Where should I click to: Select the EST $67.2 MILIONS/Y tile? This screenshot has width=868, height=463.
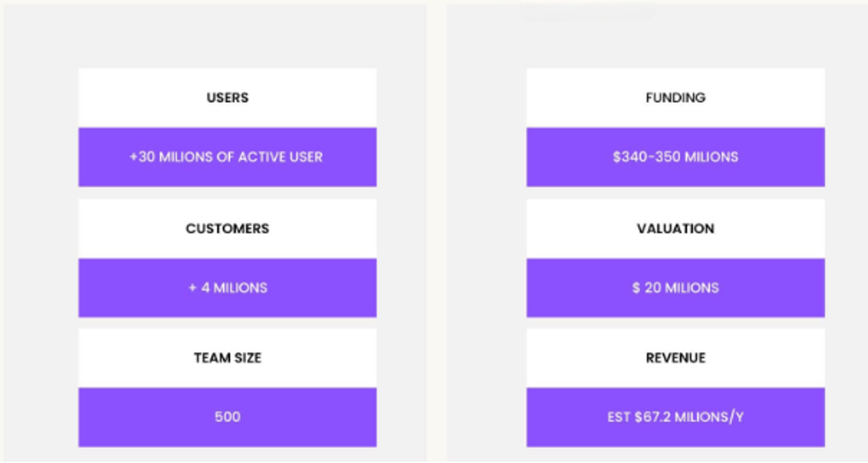point(675,417)
